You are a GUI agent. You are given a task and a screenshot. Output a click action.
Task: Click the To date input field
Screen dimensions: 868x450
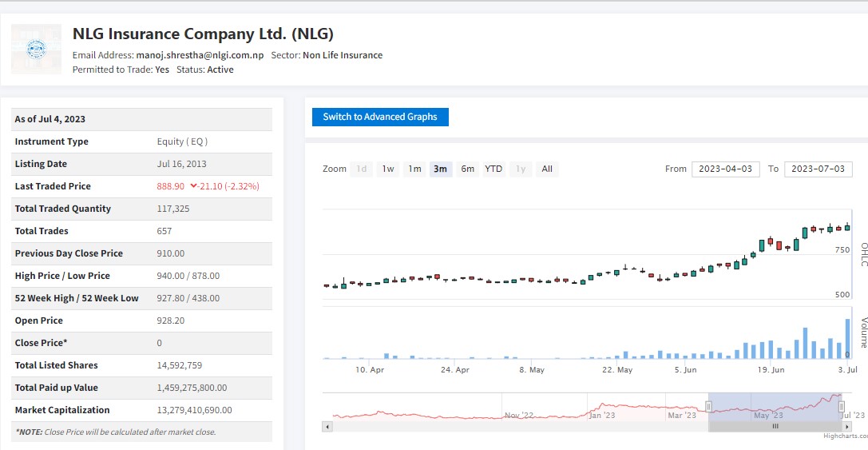click(x=818, y=169)
